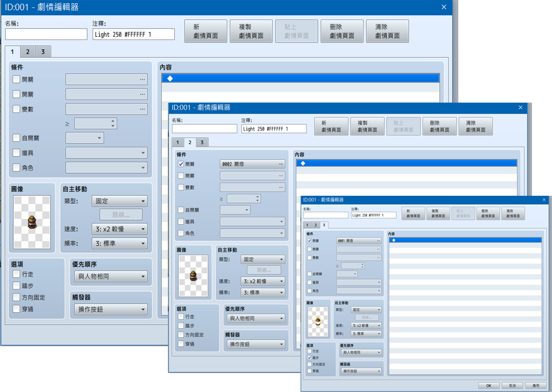This screenshot has height=392, width=552.
Task: Click the 應用 apply button in front window
Action: tap(536, 386)
